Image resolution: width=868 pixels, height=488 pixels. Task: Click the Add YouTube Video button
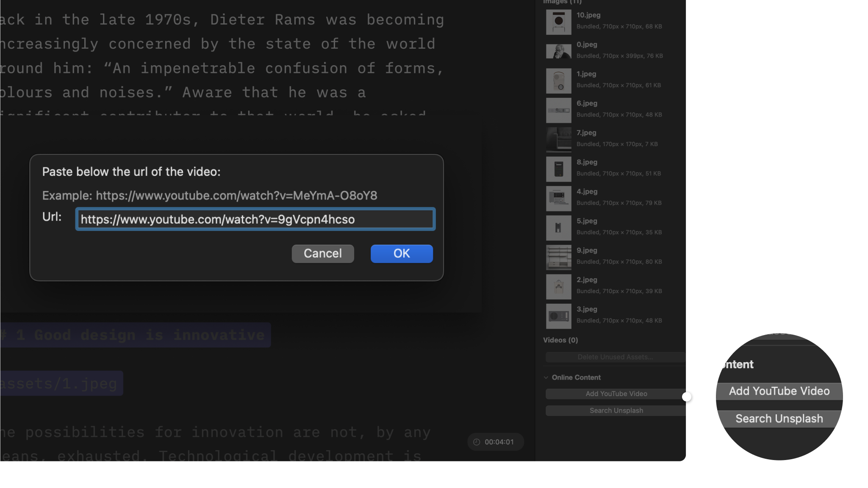pos(616,393)
